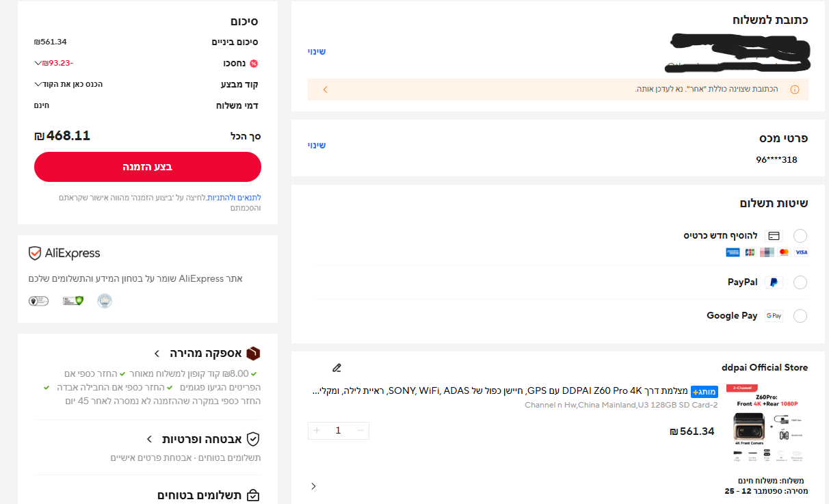This screenshot has height=504, width=829.
Task: Click the shield checkmark security and privacy icon
Action: click(253, 439)
